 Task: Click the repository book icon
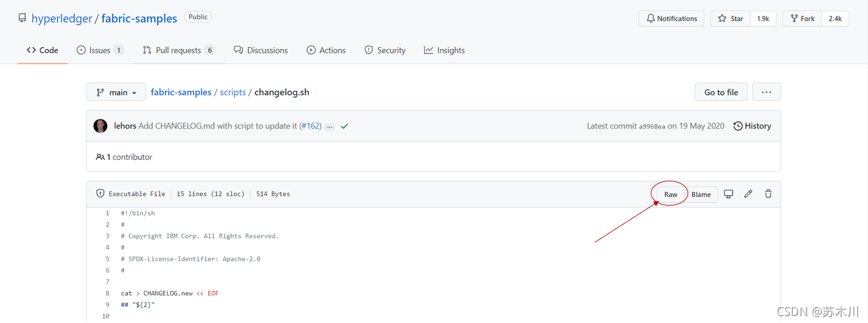pyautogui.click(x=23, y=18)
